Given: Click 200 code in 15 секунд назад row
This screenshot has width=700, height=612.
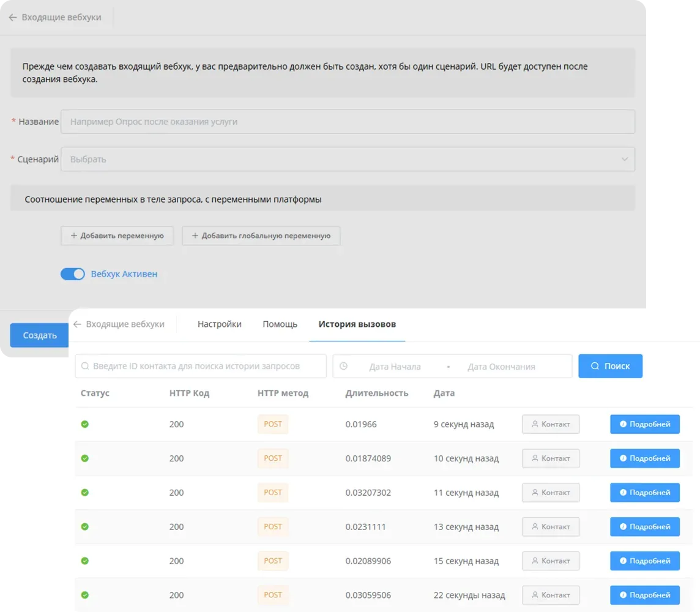Looking at the screenshot, I should [x=176, y=561].
